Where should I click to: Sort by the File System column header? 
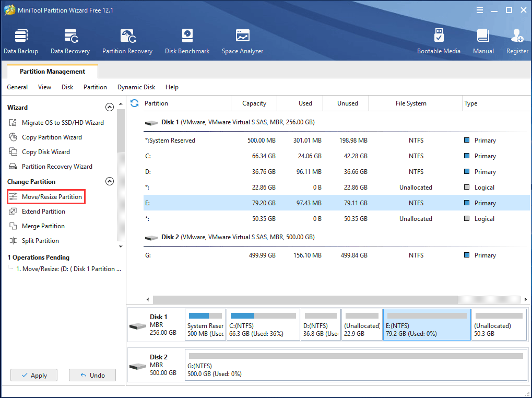pos(416,103)
